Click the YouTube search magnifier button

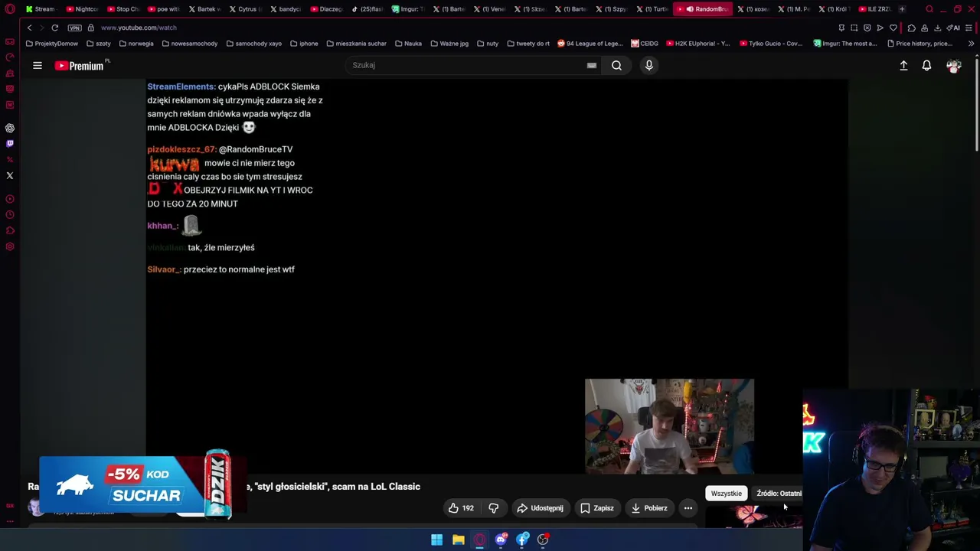tap(616, 65)
